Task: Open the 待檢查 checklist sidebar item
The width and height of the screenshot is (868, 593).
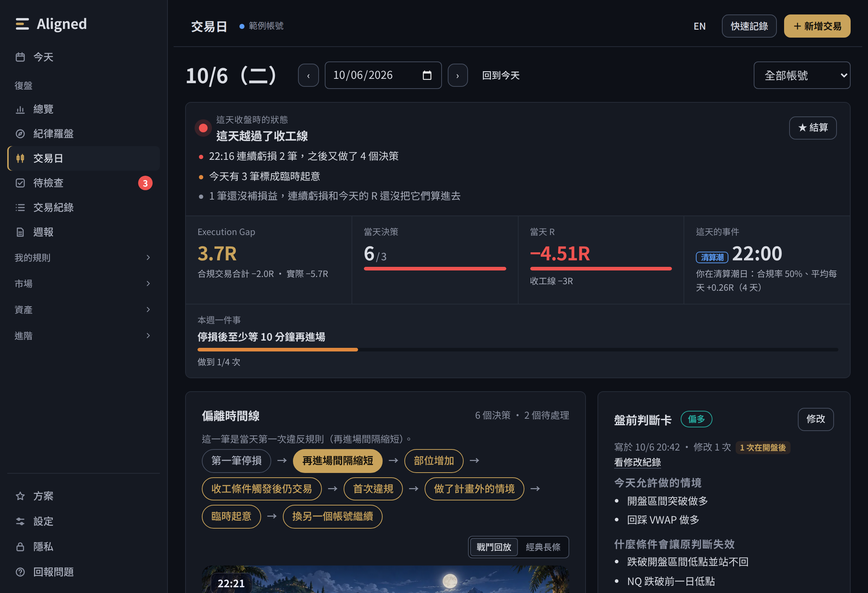Action: (x=84, y=183)
